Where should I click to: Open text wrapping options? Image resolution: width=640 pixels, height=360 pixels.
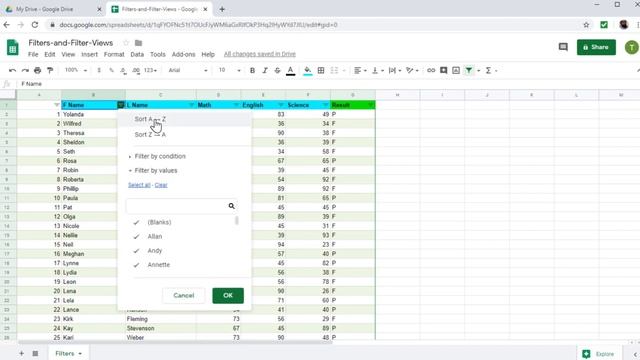click(x=394, y=71)
